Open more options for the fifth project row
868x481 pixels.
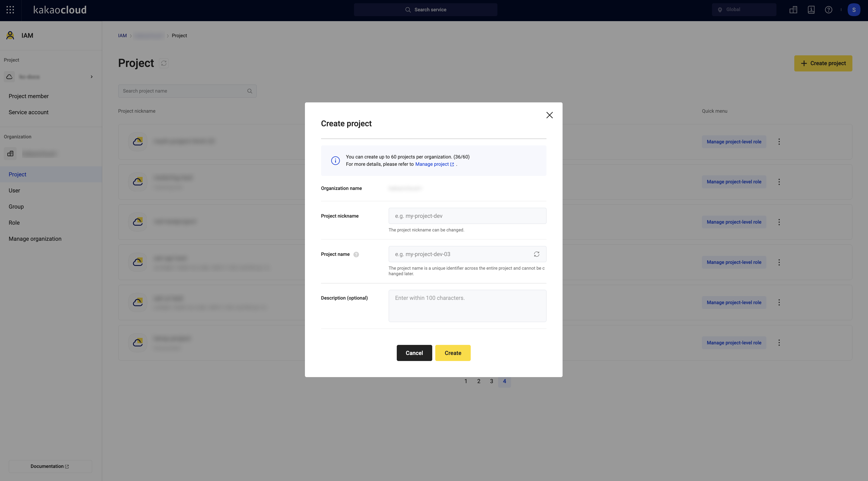point(779,302)
